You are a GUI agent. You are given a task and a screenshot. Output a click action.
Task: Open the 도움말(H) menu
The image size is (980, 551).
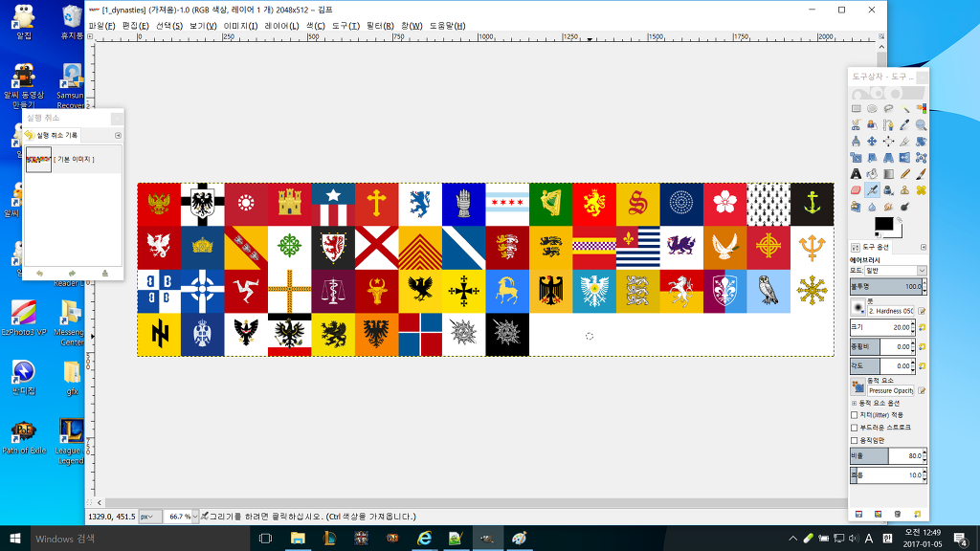pos(447,26)
